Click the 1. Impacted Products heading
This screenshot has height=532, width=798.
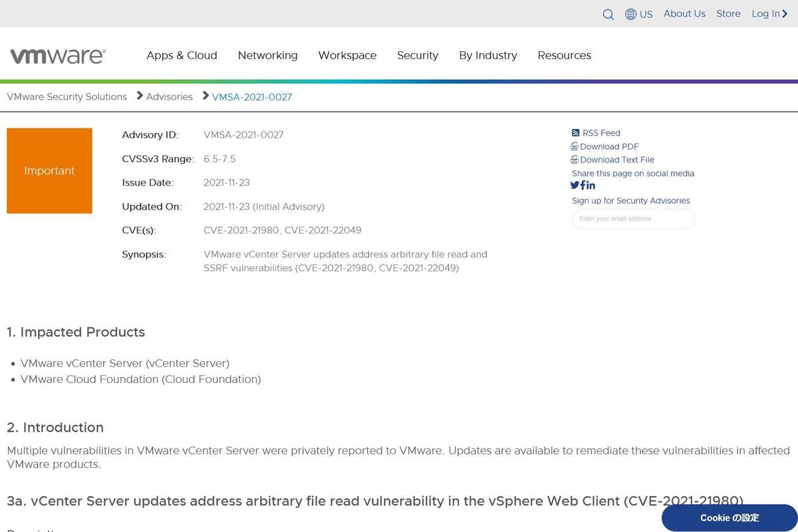point(76,332)
